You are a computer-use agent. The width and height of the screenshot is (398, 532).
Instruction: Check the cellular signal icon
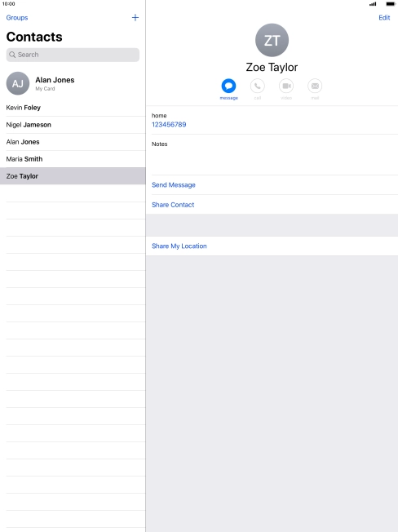[373, 4]
